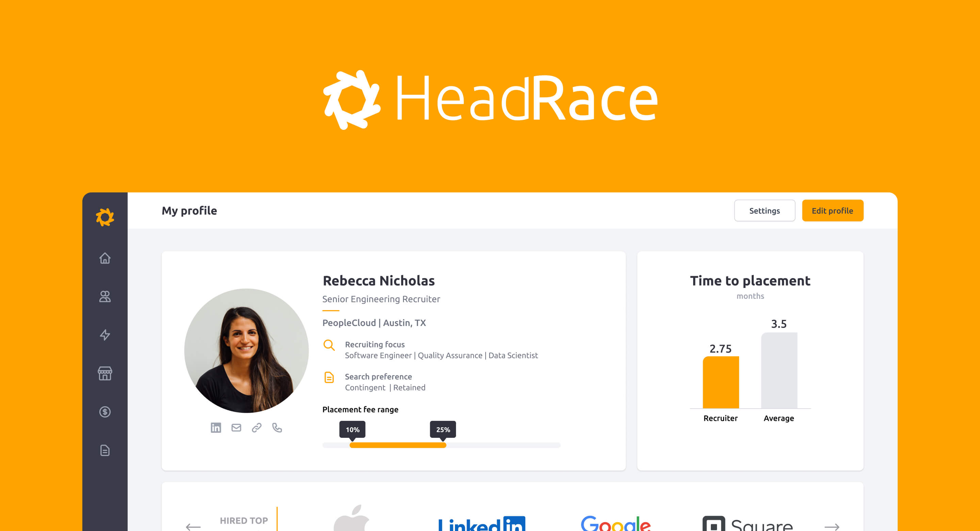The height and width of the screenshot is (531, 980).
Task: Open the documents sidebar icon
Action: pyautogui.click(x=104, y=450)
